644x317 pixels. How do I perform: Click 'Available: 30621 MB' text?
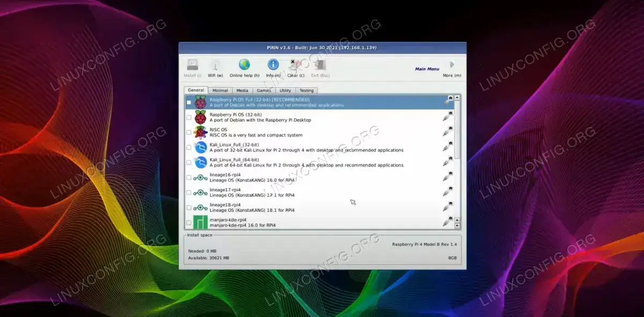click(209, 258)
